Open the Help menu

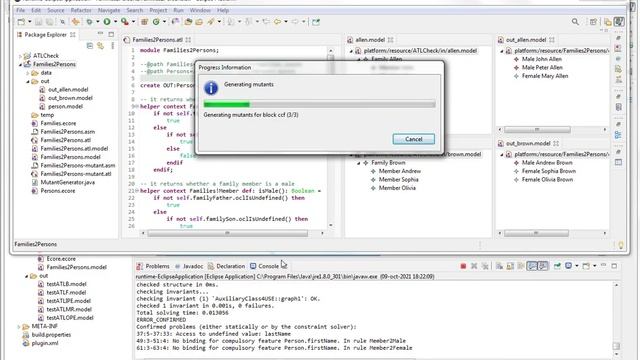click(x=223, y=10)
